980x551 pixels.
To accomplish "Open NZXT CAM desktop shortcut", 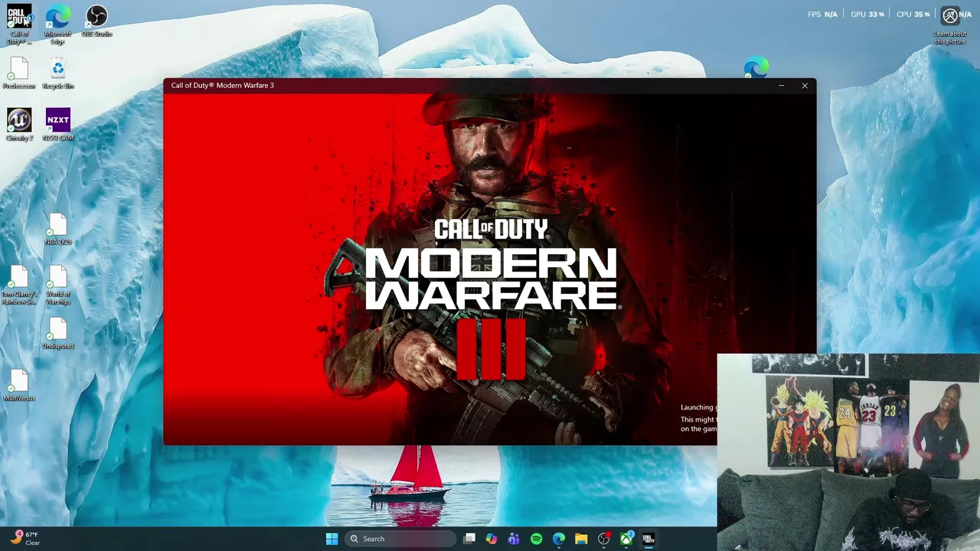I will (58, 125).
